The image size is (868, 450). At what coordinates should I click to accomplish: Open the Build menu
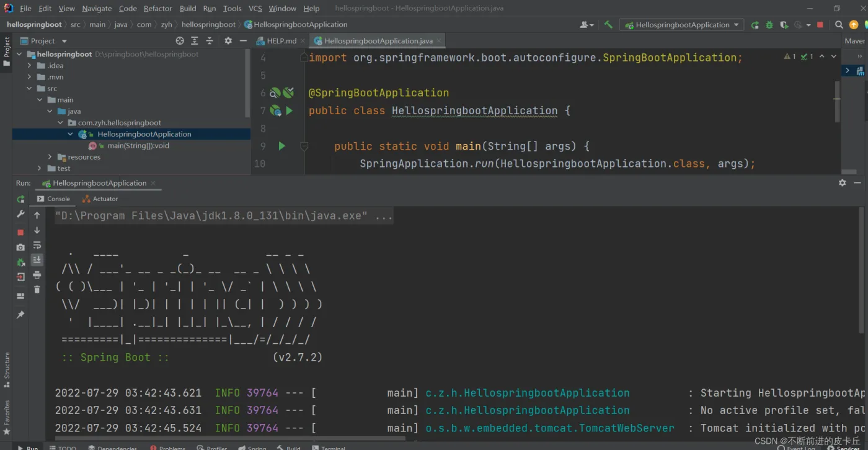[x=188, y=9]
